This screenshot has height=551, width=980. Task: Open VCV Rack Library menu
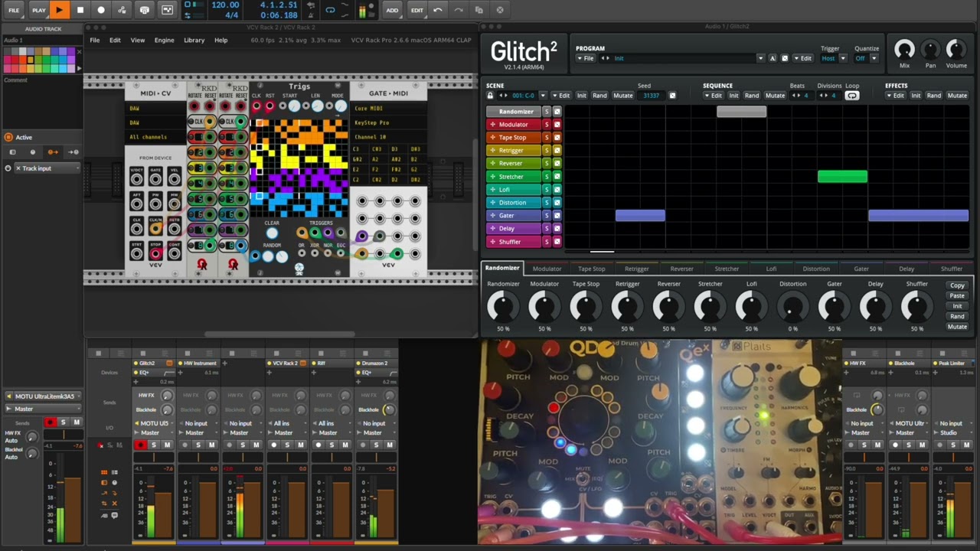click(x=194, y=40)
